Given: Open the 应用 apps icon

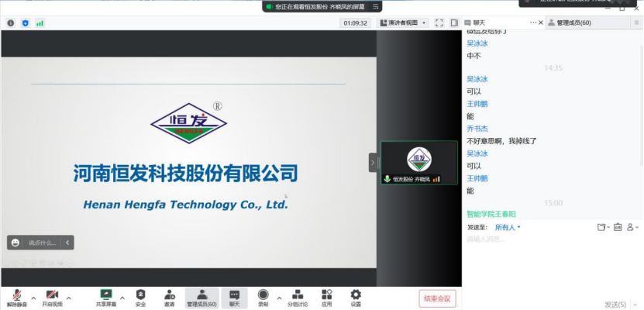Looking at the screenshot, I should click(x=326, y=298).
